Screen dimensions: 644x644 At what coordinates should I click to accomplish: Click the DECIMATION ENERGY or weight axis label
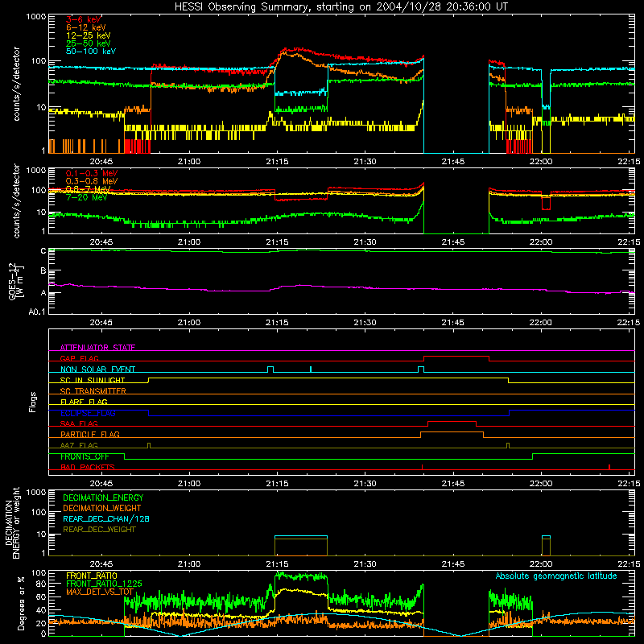[x=12, y=522]
